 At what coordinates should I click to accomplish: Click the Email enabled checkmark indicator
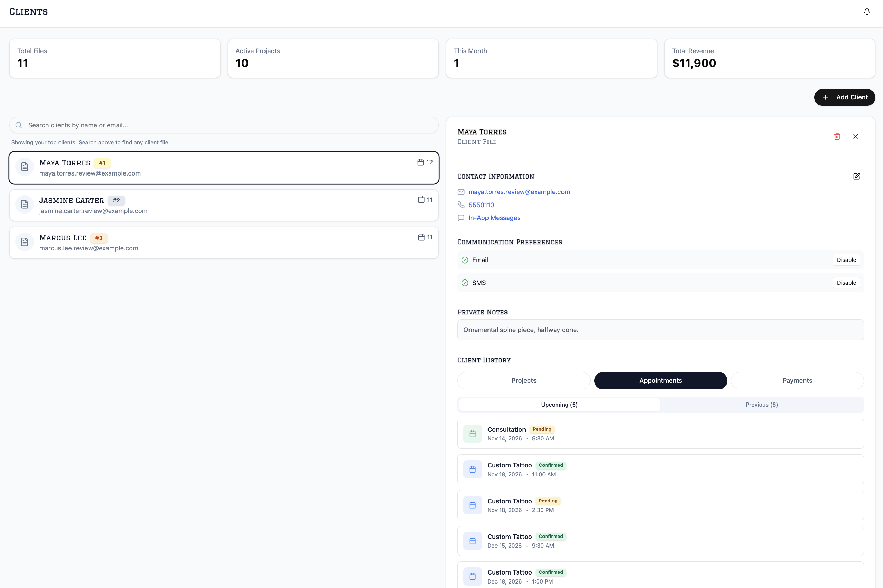[465, 260]
